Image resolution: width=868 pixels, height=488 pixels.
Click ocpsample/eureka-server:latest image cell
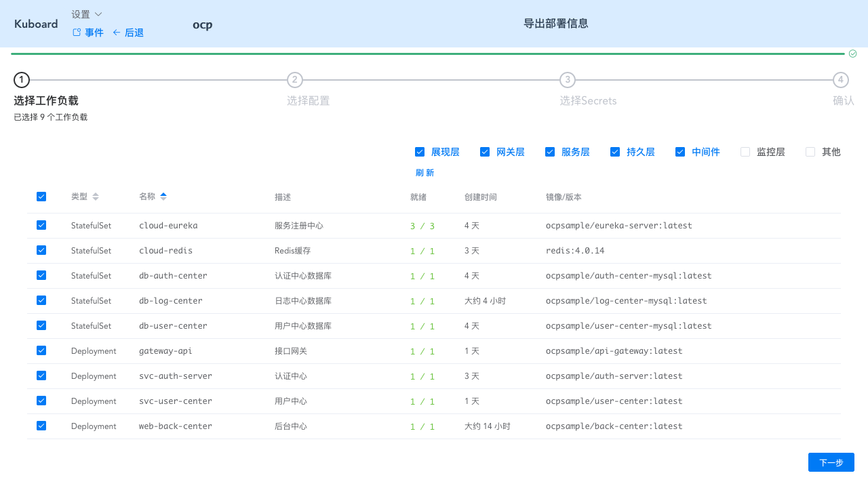(x=619, y=226)
